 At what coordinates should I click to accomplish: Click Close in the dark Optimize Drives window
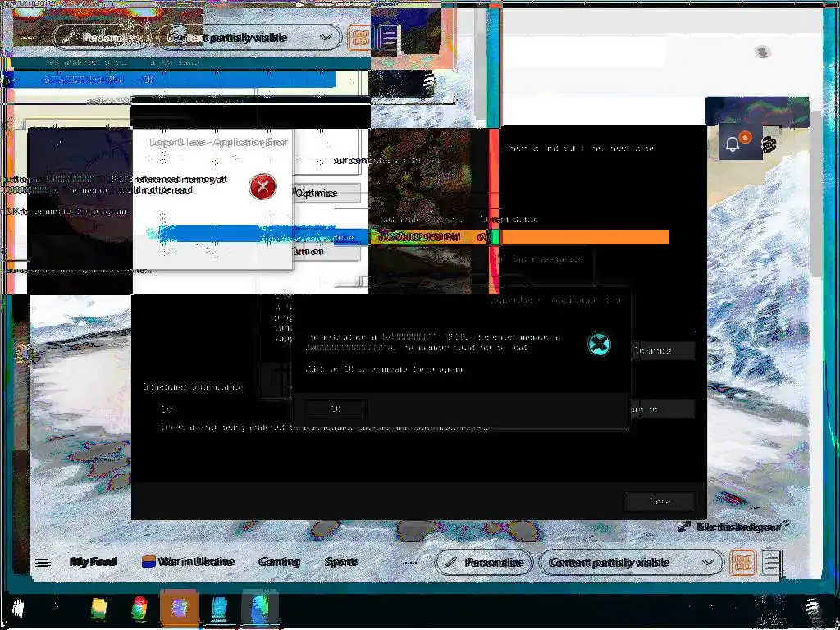(660, 501)
